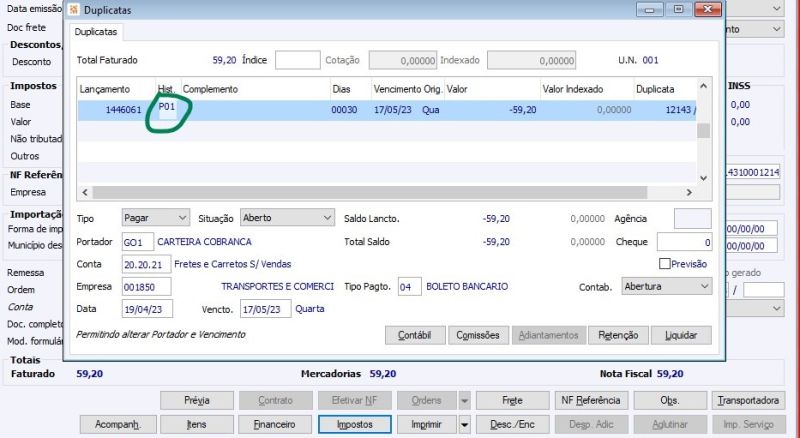Minimize the Duplicatas window
The width and height of the screenshot is (800, 438).
click(x=649, y=9)
